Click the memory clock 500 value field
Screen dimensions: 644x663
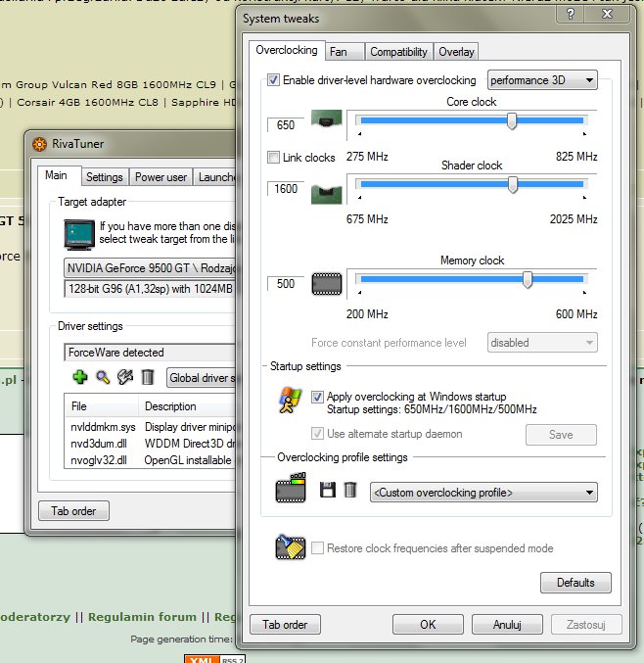pos(286,283)
